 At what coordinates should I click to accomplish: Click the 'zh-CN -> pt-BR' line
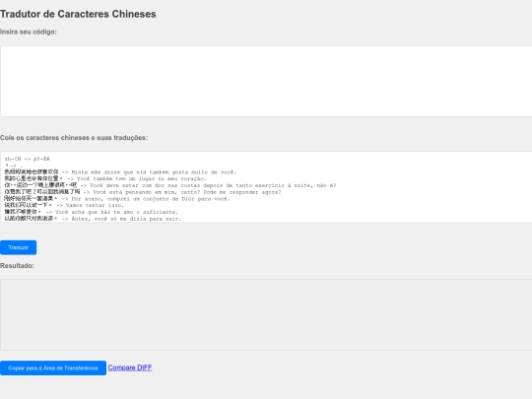pos(28,159)
